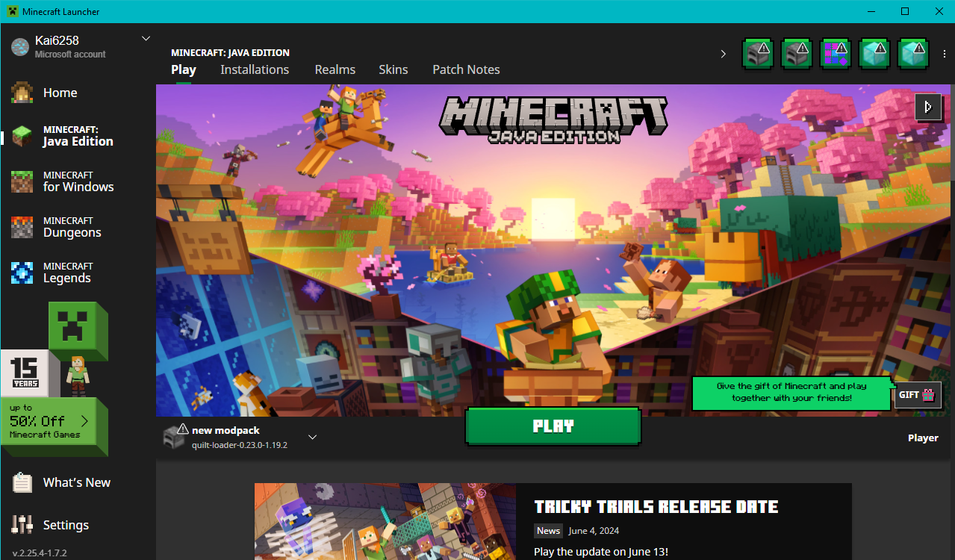
Task: Open the three-dot quick-play options menu
Action: click(943, 54)
